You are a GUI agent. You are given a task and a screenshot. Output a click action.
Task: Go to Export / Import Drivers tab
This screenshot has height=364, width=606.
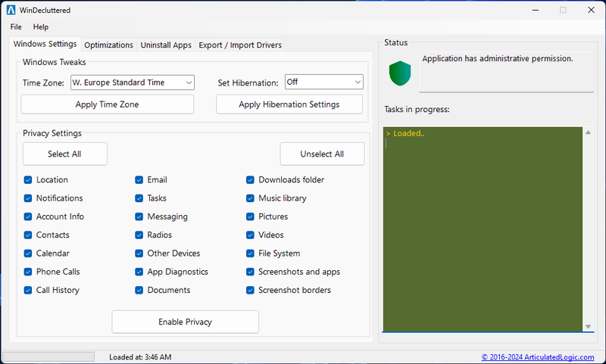[x=240, y=45]
